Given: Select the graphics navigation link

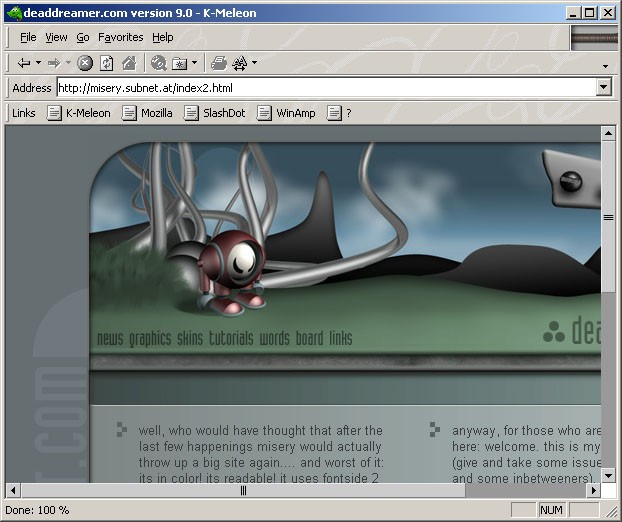Looking at the screenshot, I should (150, 338).
